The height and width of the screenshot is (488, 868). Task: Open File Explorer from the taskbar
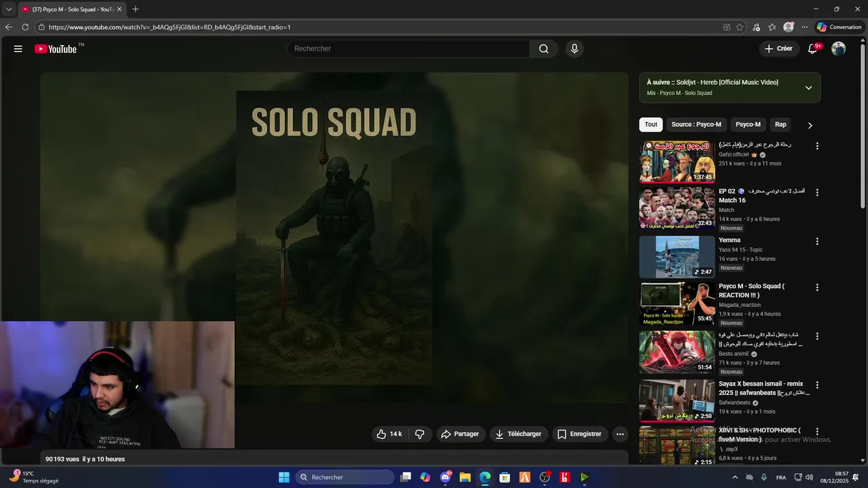[465, 477]
